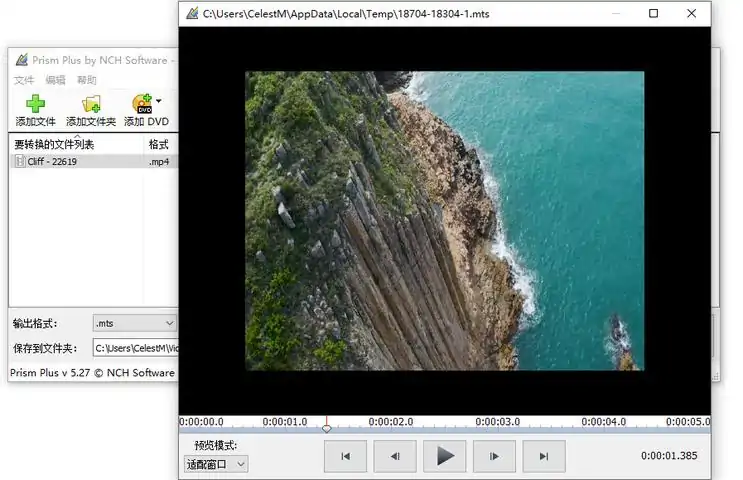Expand the Add DVD dropdown arrow
Screen dimensions: 743x480
(159, 100)
